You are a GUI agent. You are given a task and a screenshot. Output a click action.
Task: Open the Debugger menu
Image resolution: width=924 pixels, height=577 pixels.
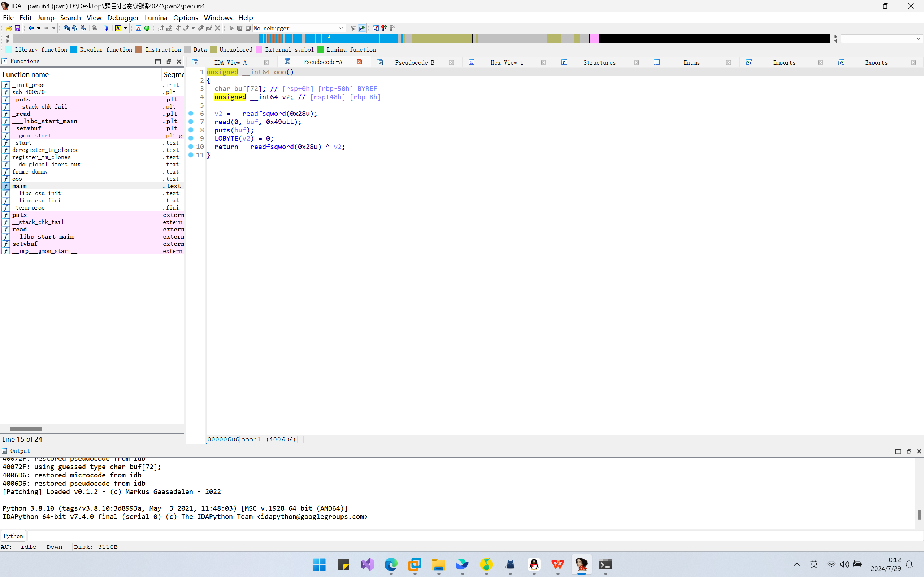click(123, 18)
